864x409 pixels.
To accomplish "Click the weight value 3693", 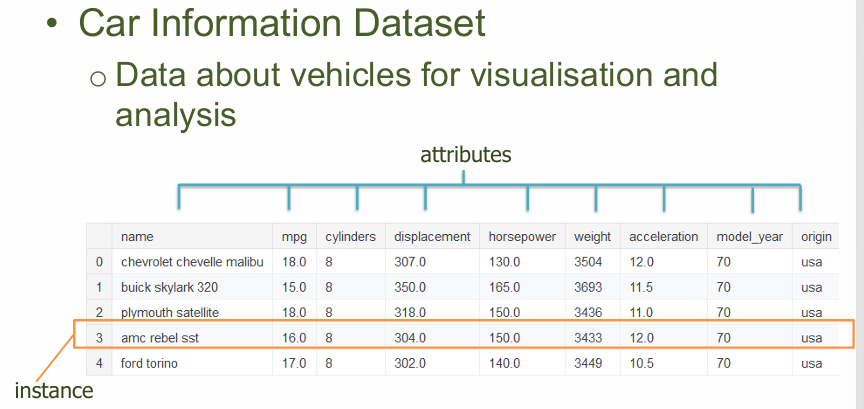I will pyautogui.click(x=588, y=287).
